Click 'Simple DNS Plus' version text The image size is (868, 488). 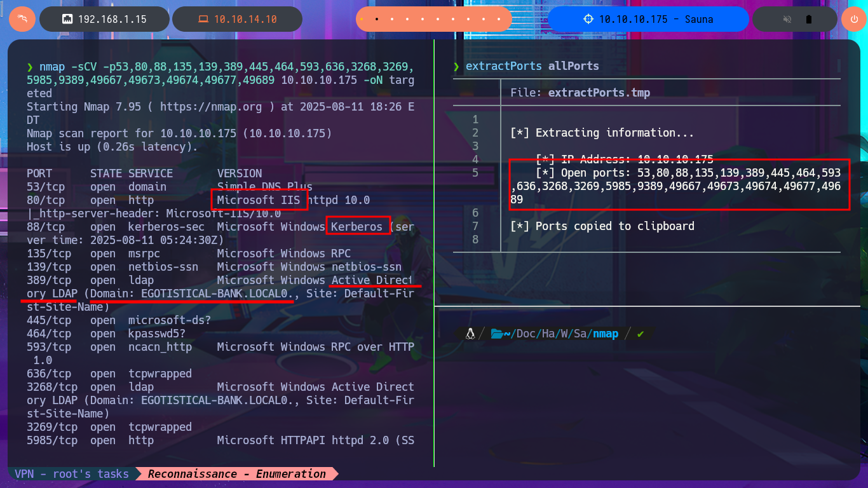click(265, 187)
